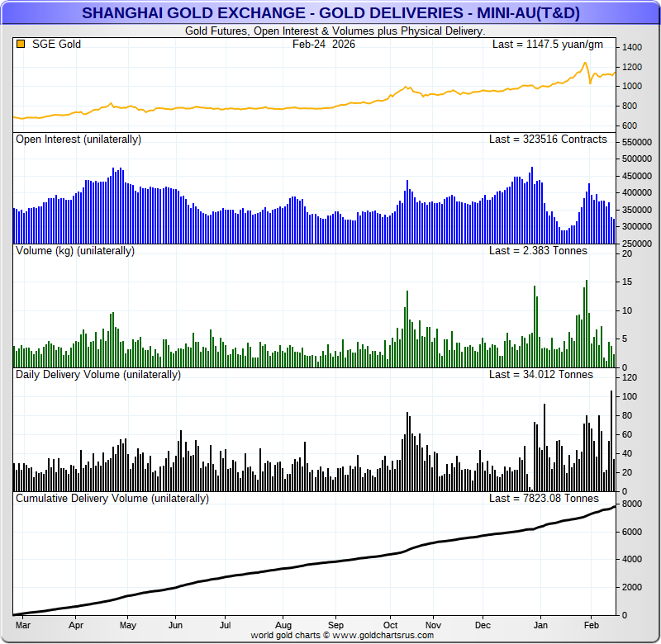
Task: Select the Open Interest (unilaterally) panel label
Action: (x=78, y=140)
